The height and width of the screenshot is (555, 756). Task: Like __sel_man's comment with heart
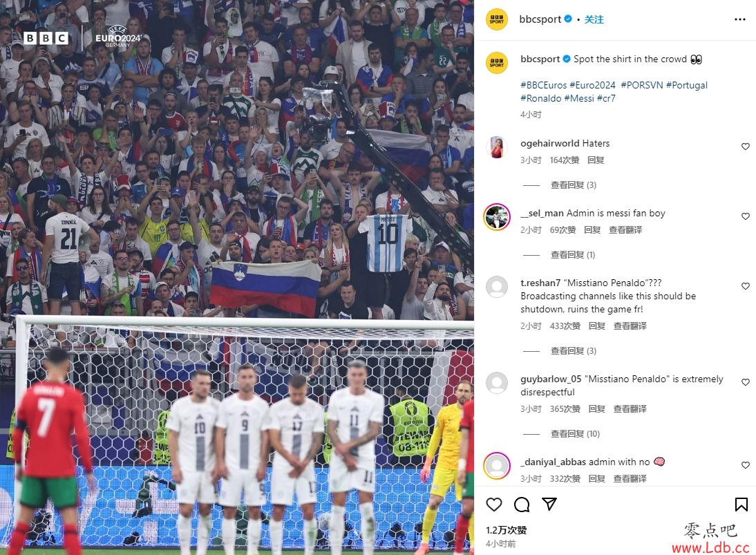pyautogui.click(x=746, y=216)
